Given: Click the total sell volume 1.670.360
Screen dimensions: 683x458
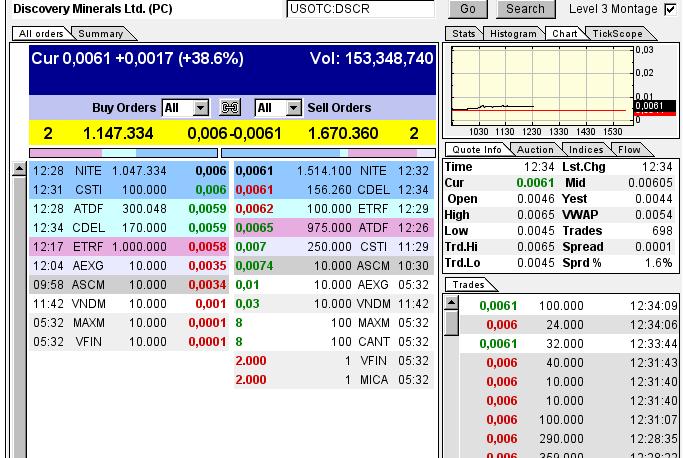Looking at the screenshot, I should point(343,133).
